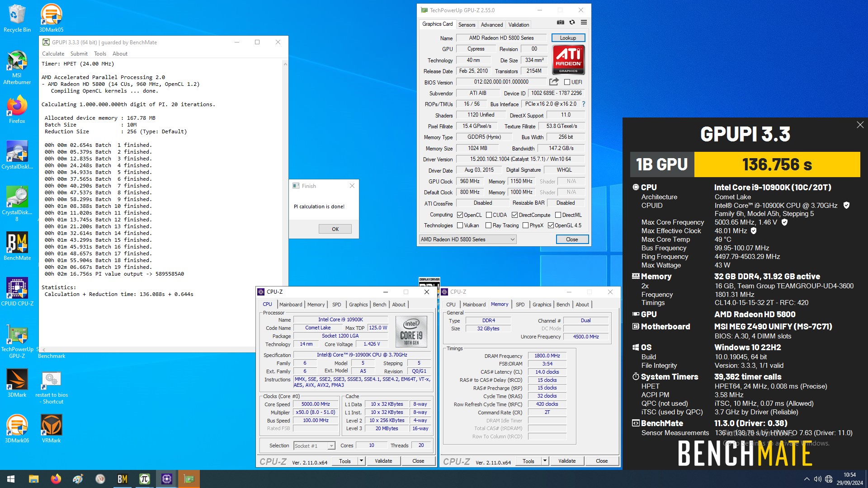This screenshot has width=868, height=488.
Task: Click the volume icon in system tray
Action: point(817,479)
